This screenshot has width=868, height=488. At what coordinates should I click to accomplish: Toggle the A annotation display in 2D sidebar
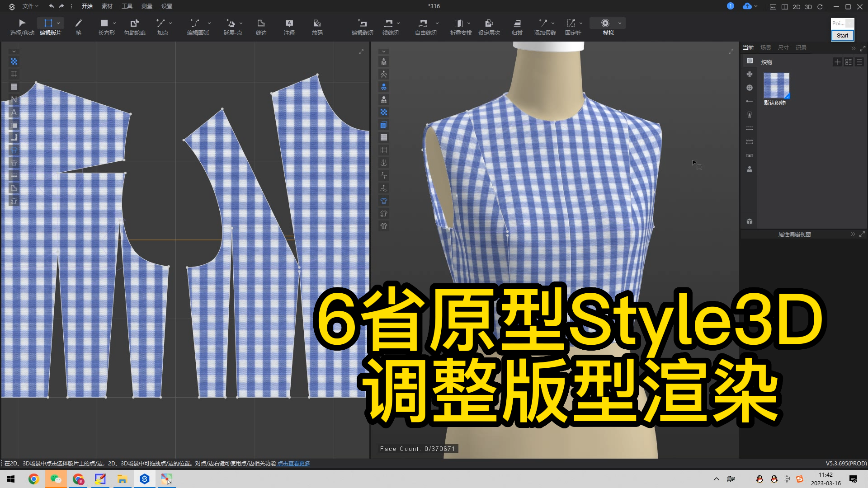click(x=14, y=112)
